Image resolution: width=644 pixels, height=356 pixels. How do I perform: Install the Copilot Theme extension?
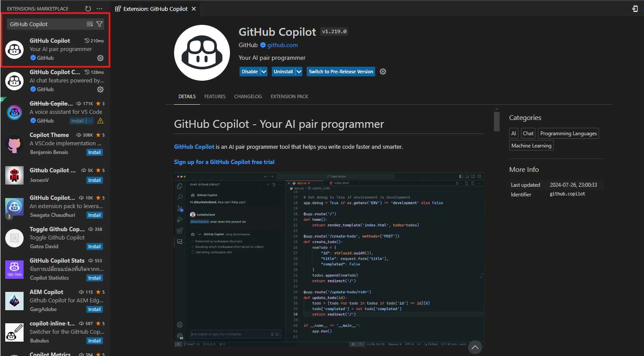coord(94,152)
